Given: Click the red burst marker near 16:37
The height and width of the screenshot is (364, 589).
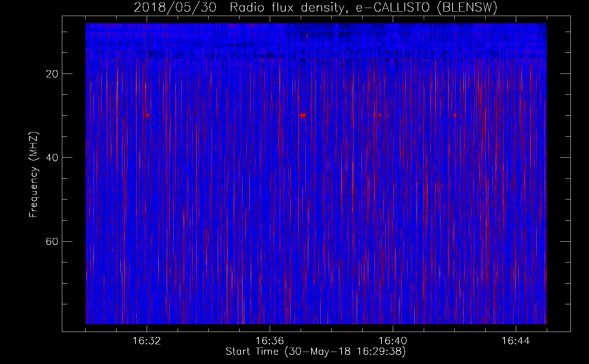Looking at the screenshot, I should 303,115.
